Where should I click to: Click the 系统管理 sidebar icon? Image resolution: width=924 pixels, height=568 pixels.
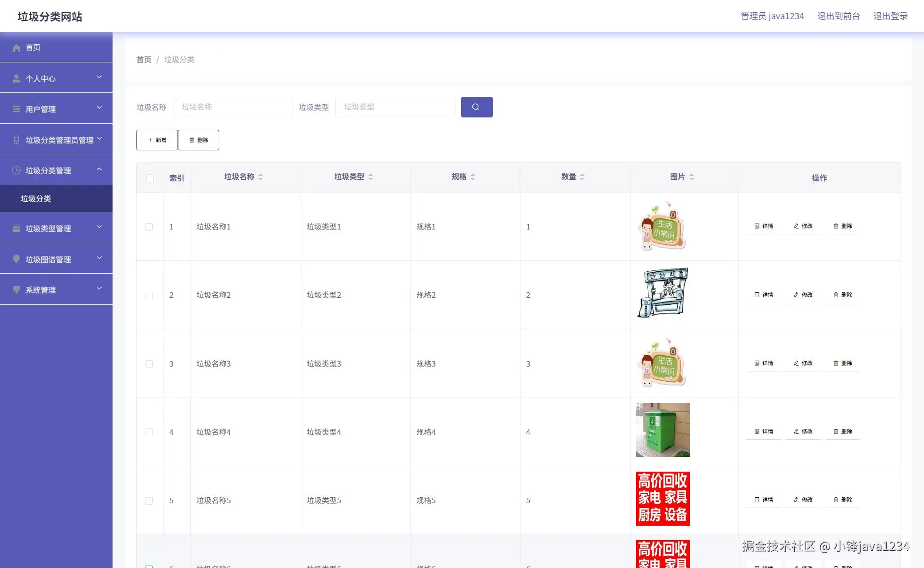point(16,290)
